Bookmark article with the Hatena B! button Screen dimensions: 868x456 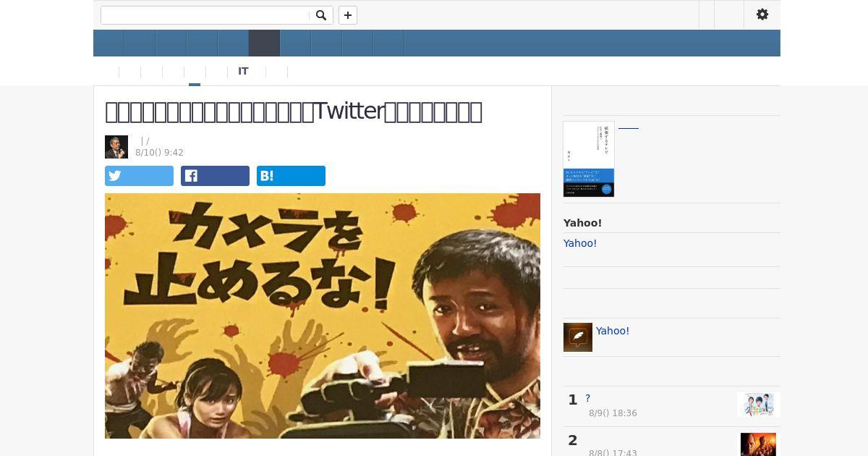[x=291, y=176]
